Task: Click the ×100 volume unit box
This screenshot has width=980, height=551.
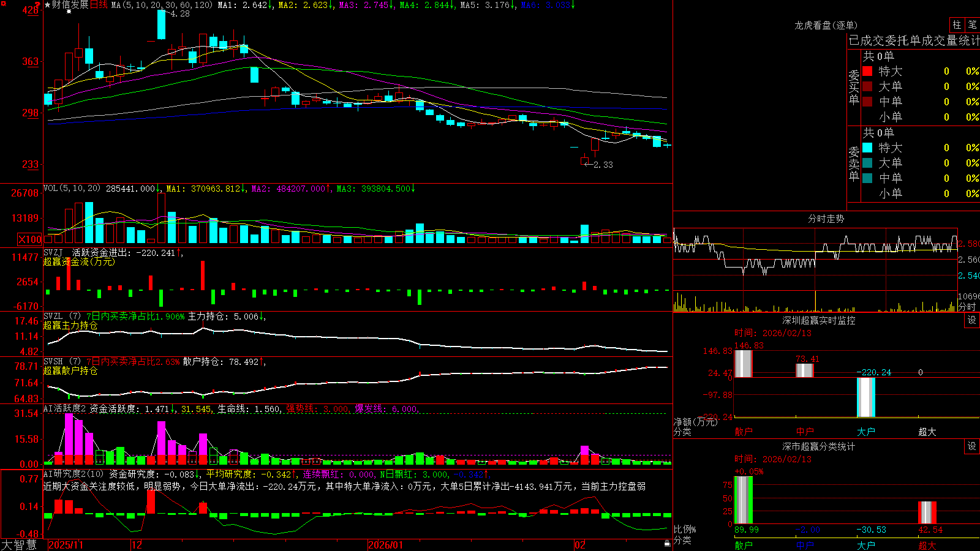Action: point(30,239)
